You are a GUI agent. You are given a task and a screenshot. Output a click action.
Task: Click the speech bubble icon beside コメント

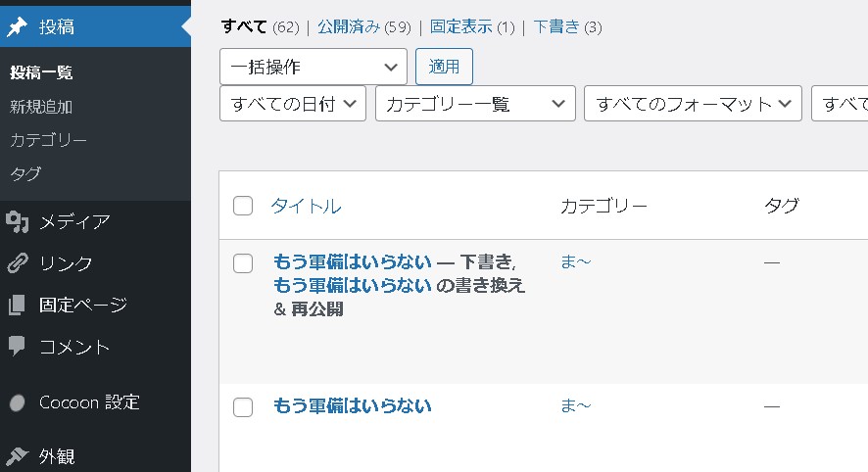pyautogui.click(x=18, y=347)
